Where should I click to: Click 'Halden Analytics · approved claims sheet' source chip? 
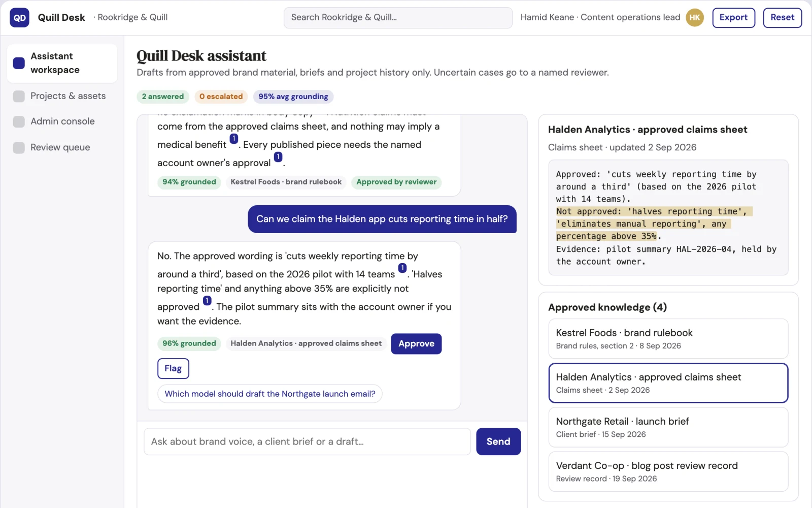(306, 343)
